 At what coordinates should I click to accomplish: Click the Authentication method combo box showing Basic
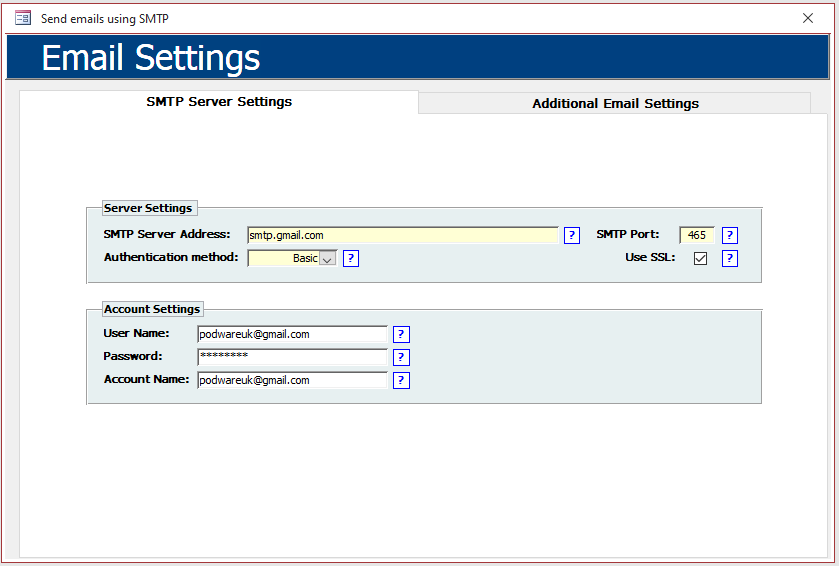(283, 259)
